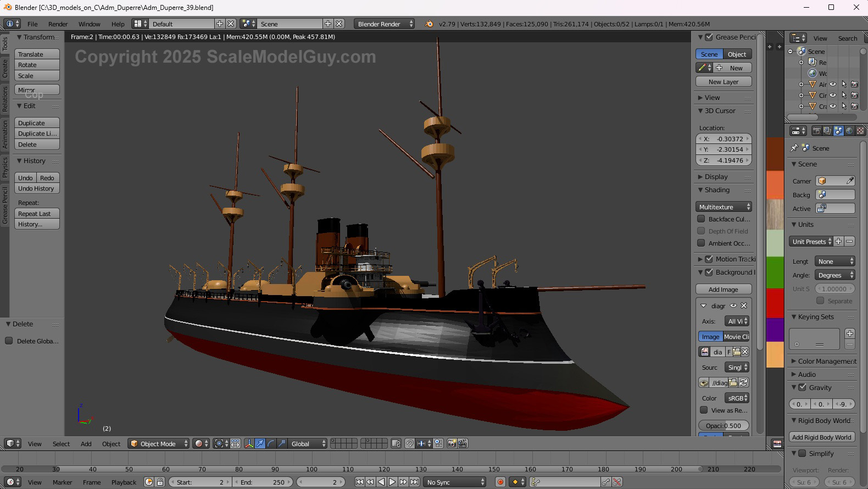The height and width of the screenshot is (489, 868).
Task: Toggle the 3D manipulator widget icon
Action: click(x=249, y=444)
